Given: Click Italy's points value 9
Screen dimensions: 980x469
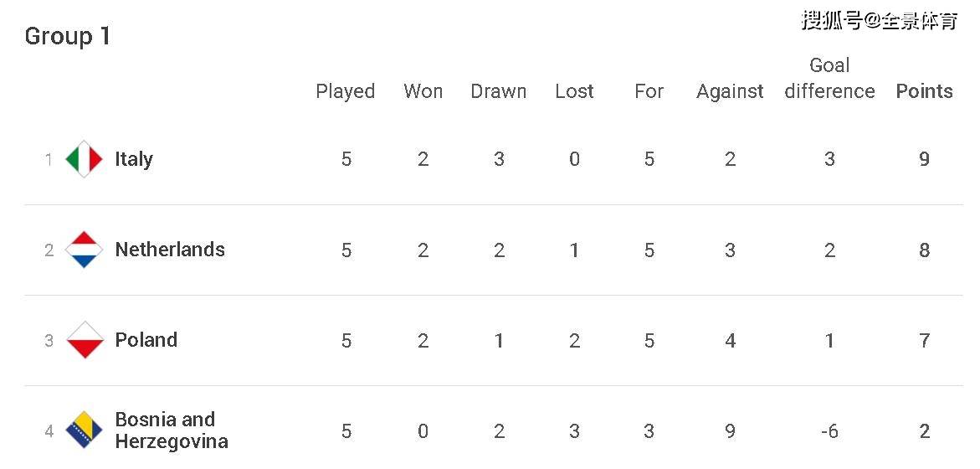Looking at the screenshot, I should [x=925, y=159].
